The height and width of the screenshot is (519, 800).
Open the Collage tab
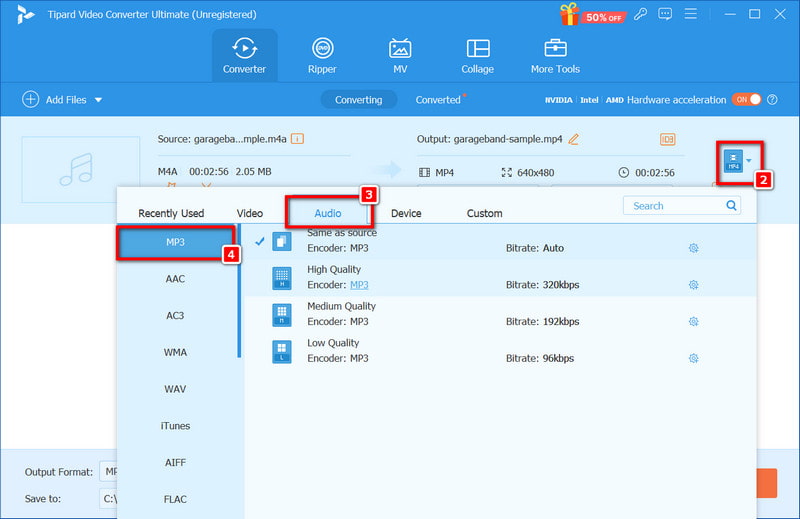[478, 55]
